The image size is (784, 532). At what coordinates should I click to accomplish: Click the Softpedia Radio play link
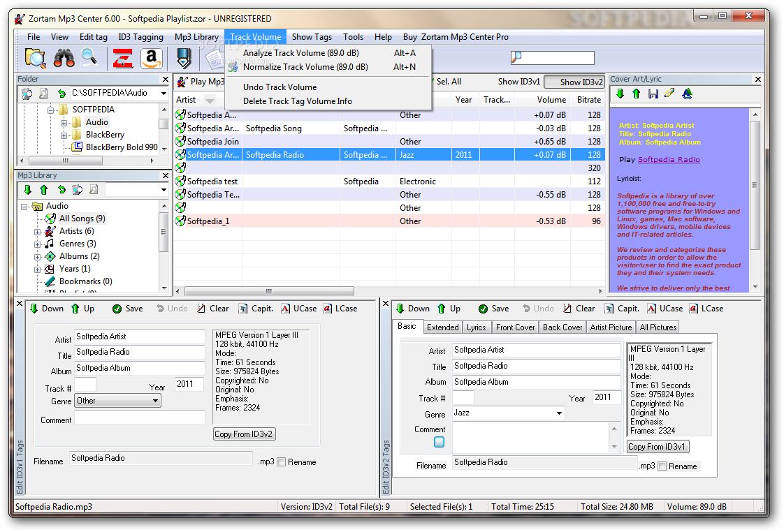point(669,160)
